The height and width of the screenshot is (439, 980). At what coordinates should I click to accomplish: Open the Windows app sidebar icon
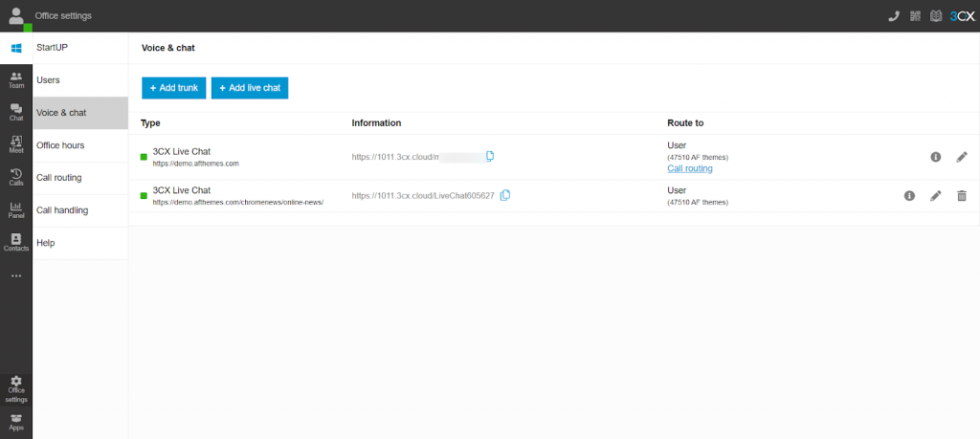coord(16,48)
